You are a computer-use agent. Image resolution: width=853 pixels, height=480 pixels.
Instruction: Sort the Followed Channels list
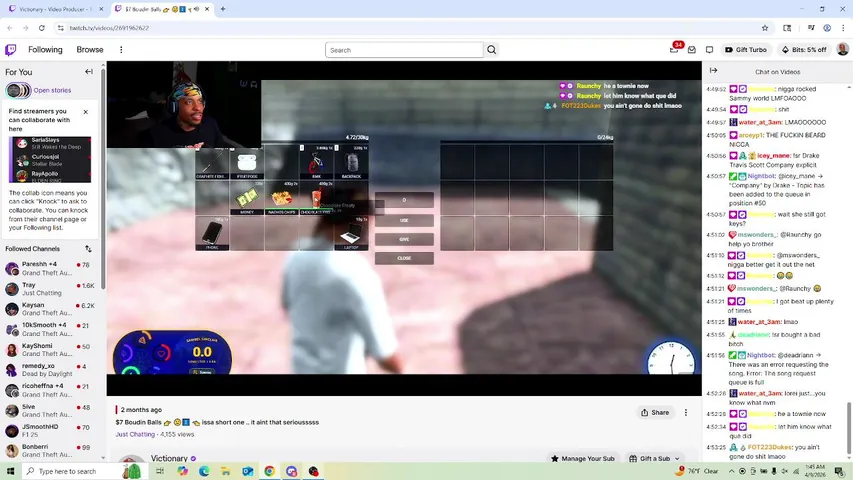click(88, 249)
